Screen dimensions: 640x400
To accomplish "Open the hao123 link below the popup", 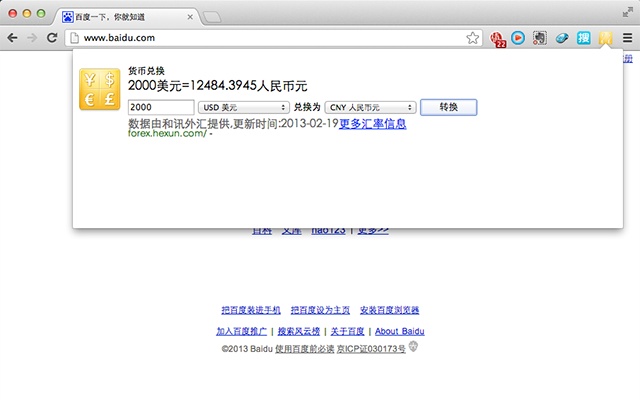I will [328, 231].
